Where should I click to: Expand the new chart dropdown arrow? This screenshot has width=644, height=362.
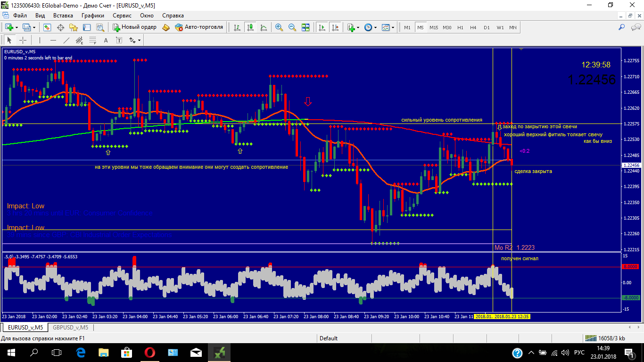(x=17, y=27)
